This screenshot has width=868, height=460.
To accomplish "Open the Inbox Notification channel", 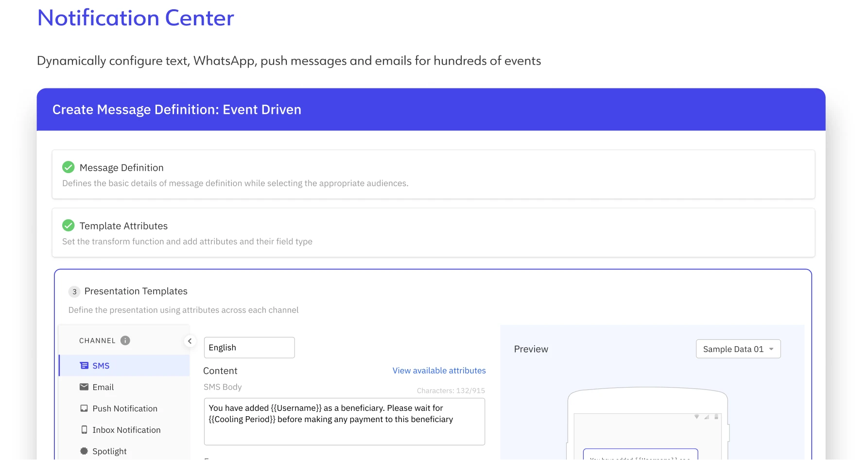I will pos(126,430).
